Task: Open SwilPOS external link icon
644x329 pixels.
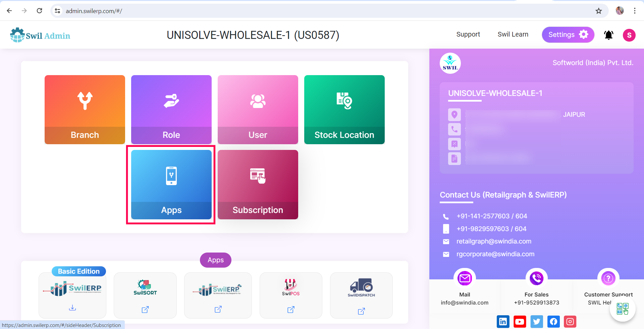Action: (291, 310)
